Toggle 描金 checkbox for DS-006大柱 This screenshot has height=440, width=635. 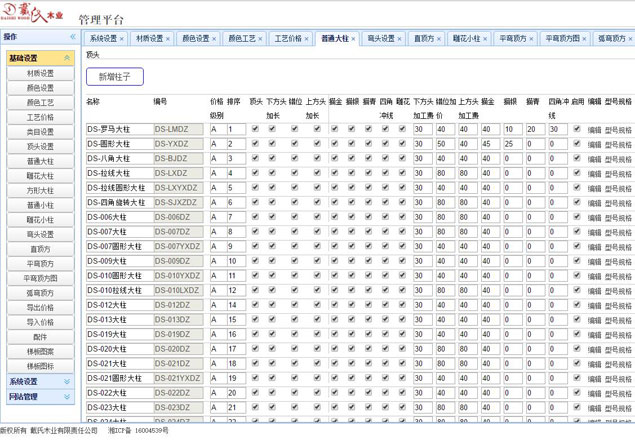pos(335,217)
